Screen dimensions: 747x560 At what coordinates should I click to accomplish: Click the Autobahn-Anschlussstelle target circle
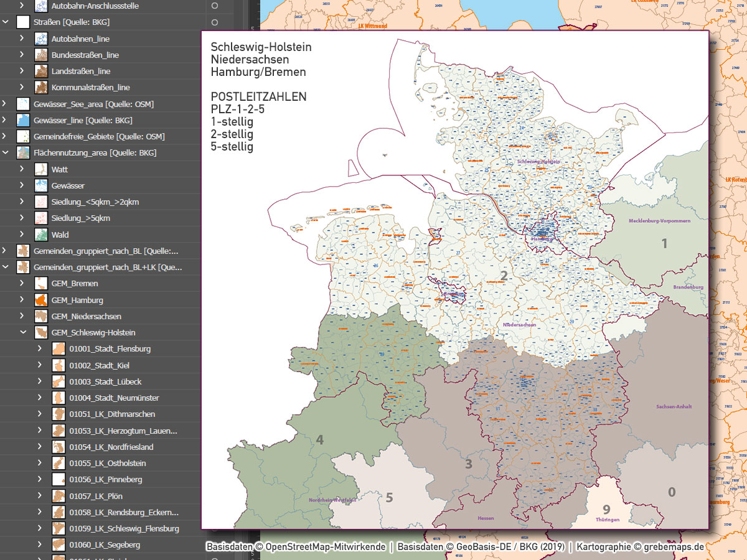click(x=216, y=6)
